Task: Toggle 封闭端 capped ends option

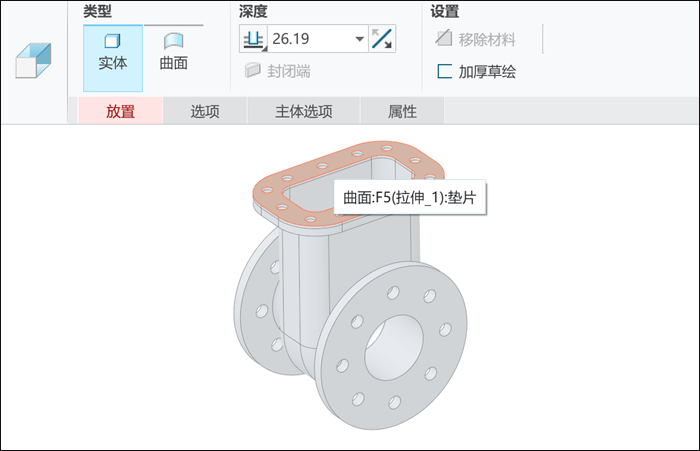Action: tap(278, 71)
